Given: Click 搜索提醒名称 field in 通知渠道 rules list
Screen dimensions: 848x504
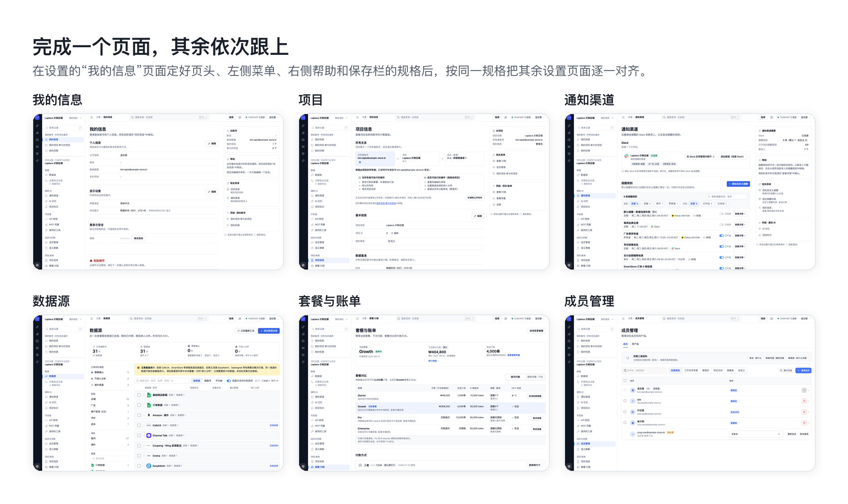Looking at the screenshot, I should [x=727, y=196].
